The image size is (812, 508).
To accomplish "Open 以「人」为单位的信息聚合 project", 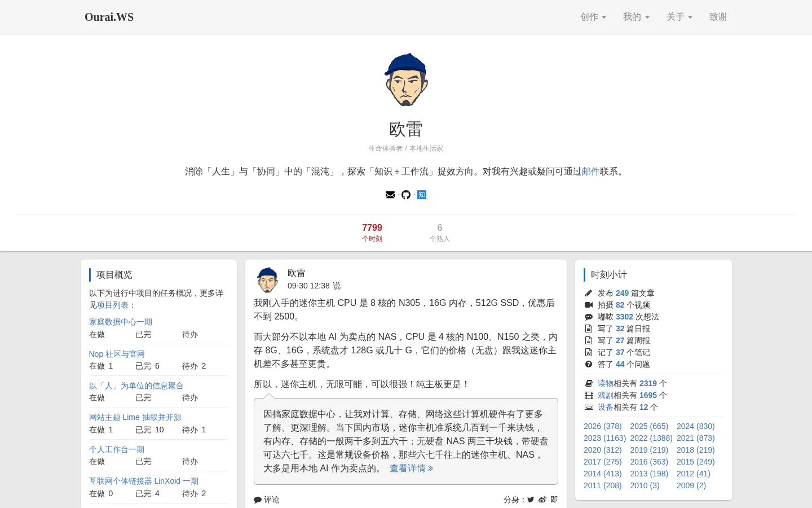I will pyautogui.click(x=136, y=386).
